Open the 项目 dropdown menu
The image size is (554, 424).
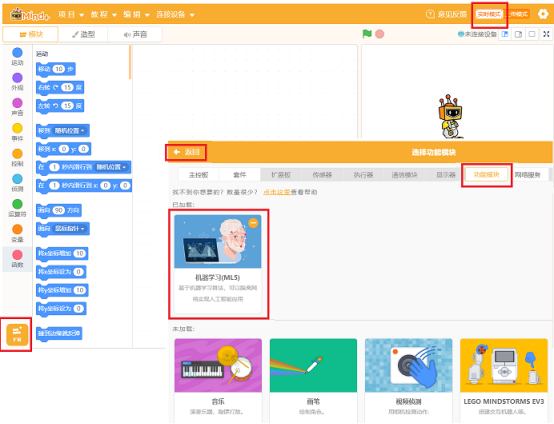tap(71, 14)
